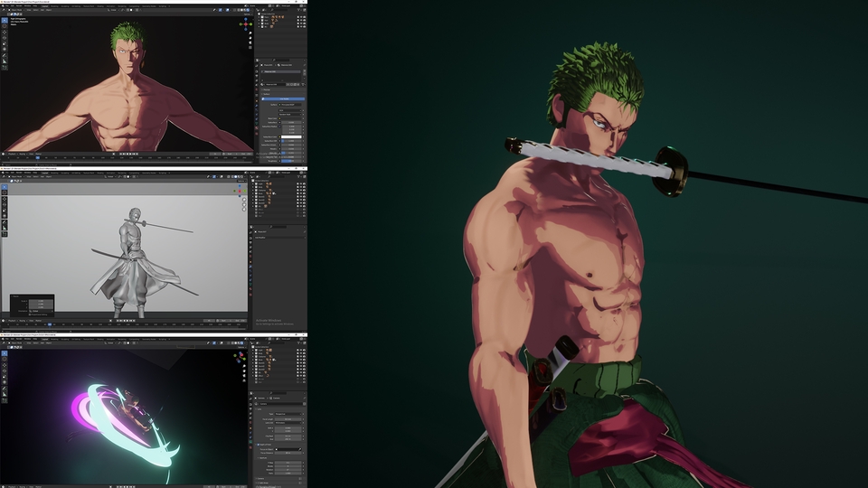Select the Box Select tool in top Blender window
The width and height of the screenshot is (868, 488).
(x=5, y=20)
